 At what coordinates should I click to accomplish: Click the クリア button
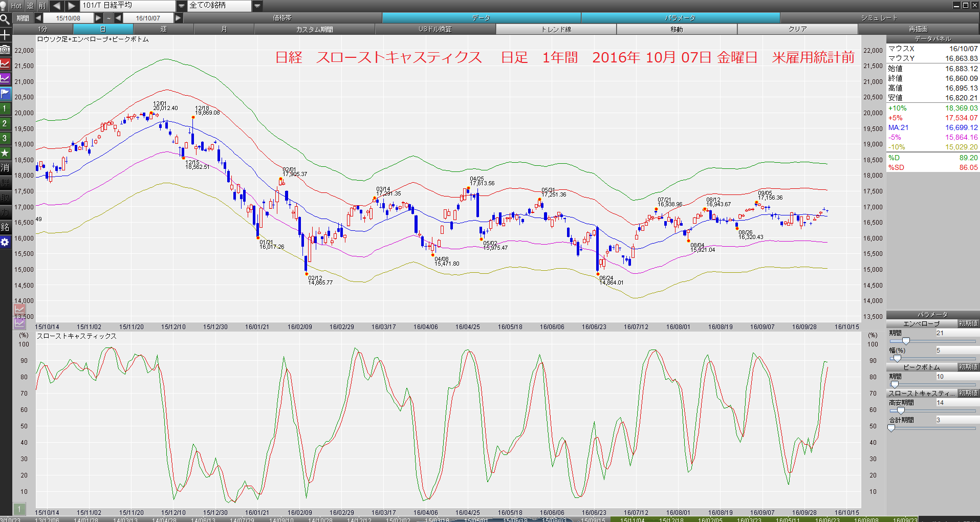pos(798,29)
